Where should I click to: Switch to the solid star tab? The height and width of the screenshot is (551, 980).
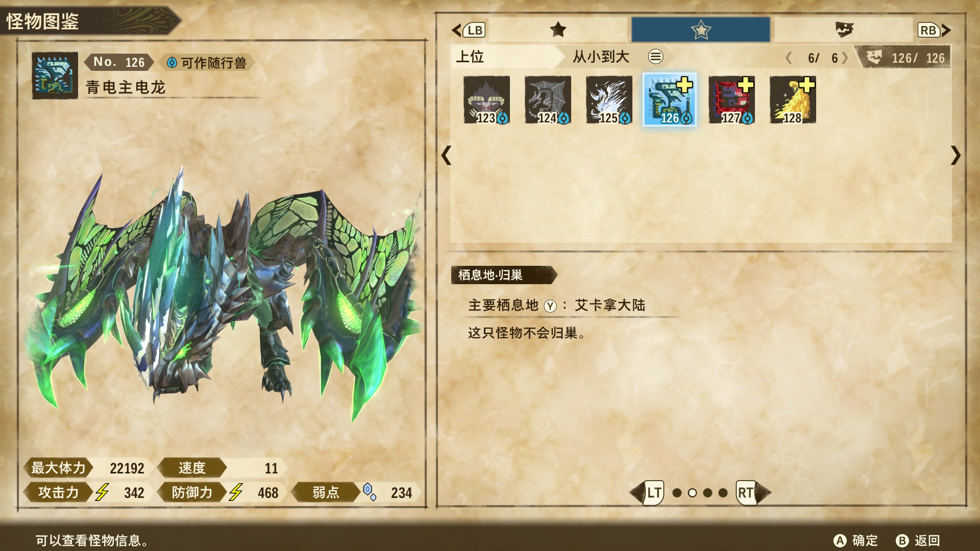click(558, 30)
